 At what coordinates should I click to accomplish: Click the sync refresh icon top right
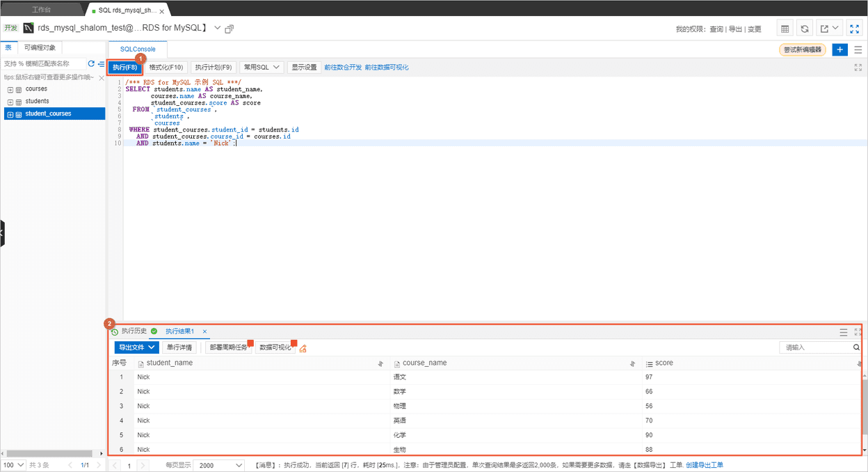[805, 29]
